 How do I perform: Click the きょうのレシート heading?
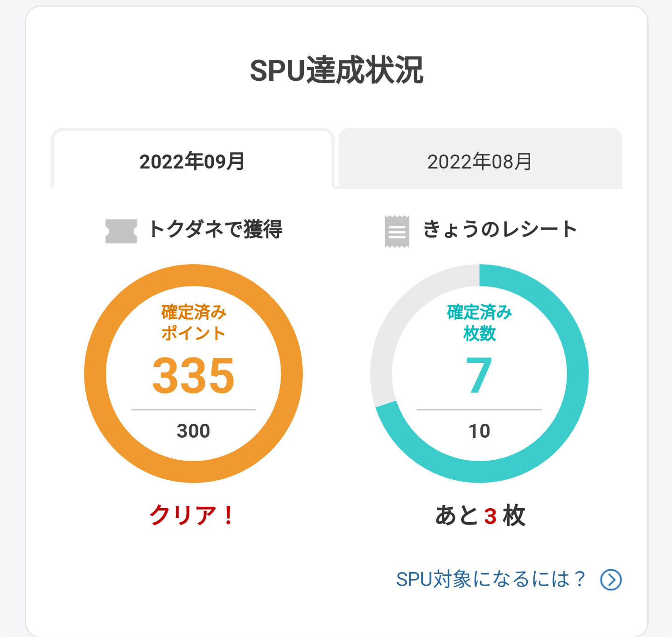[500, 230]
